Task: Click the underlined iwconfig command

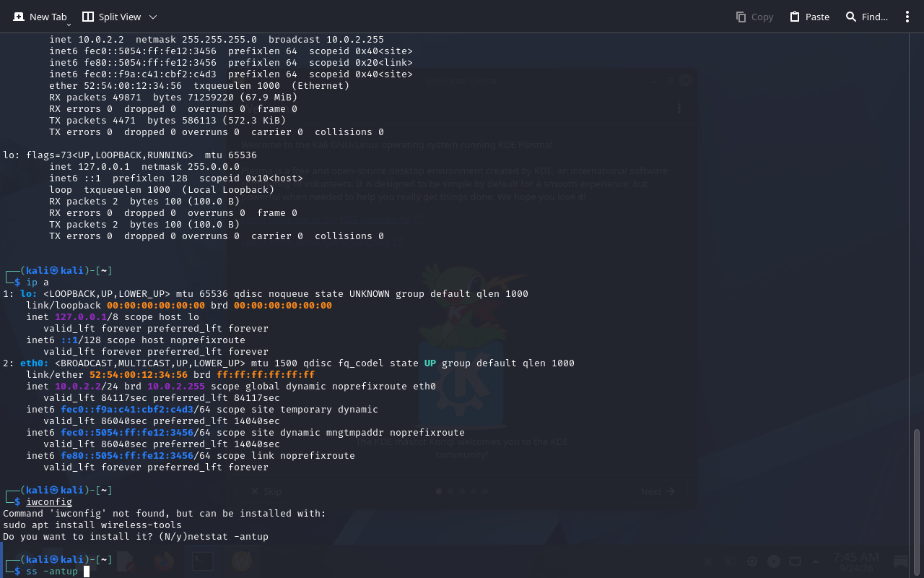Action: click(x=49, y=502)
